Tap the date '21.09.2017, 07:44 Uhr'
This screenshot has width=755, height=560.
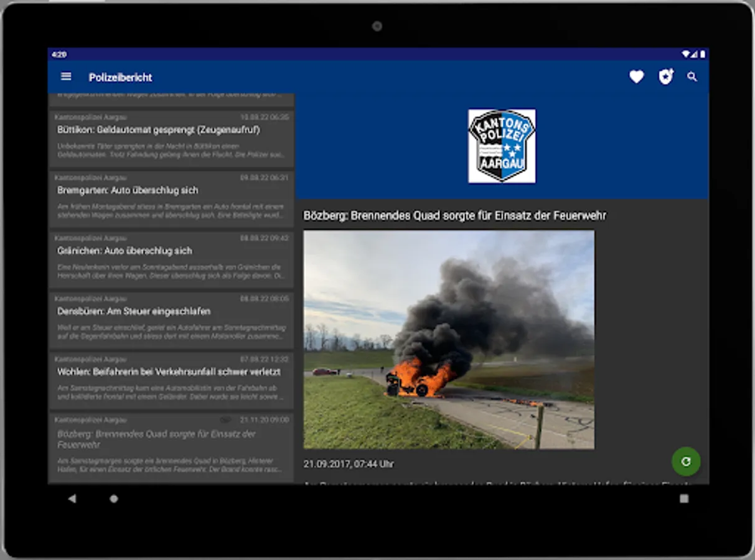point(349,464)
